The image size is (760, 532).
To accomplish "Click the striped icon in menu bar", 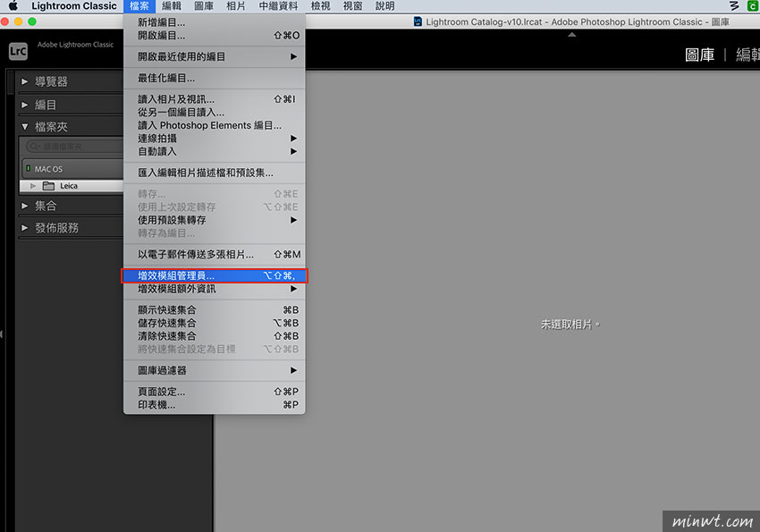I will tap(734, 6).
